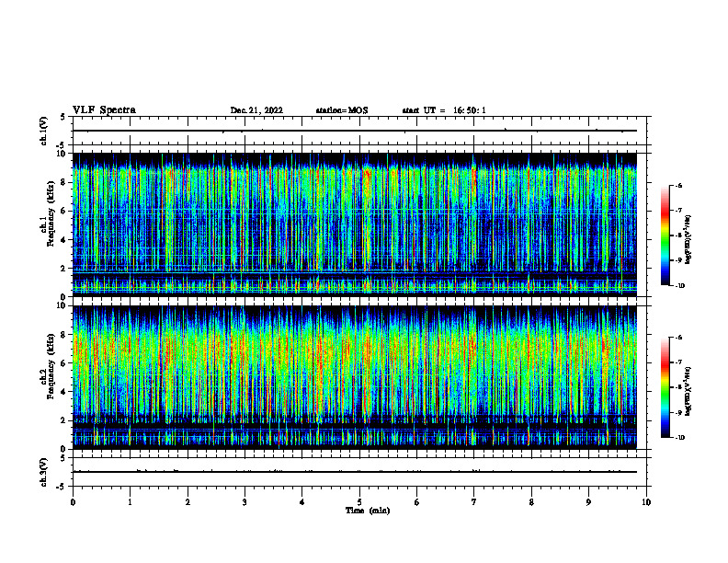Image resolution: width=728 pixels, height=563 pixels.
Task: Pick the ch.2 spectrogram color scale bar
Action: click(x=665, y=387)
